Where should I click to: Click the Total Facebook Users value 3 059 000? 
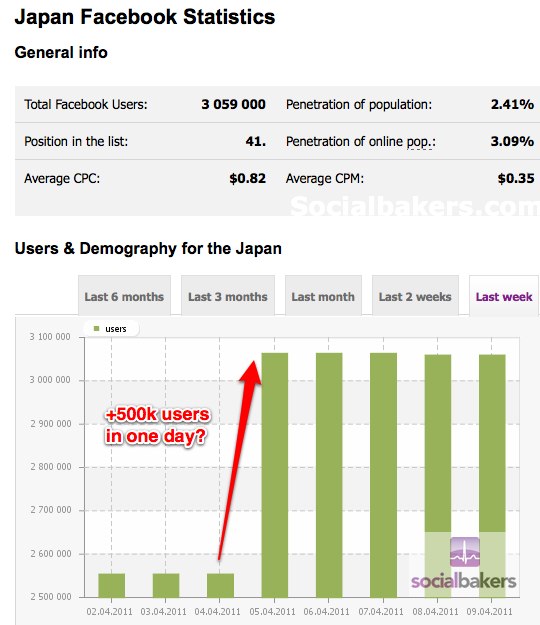234,104
